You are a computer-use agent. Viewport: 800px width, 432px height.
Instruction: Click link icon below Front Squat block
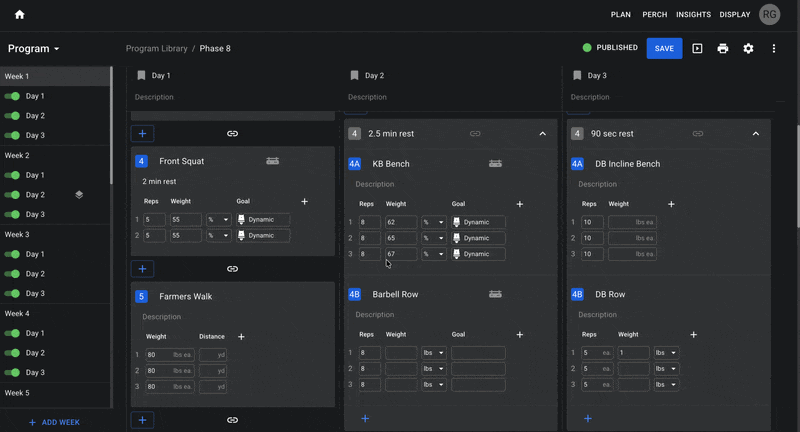[232, 269]
